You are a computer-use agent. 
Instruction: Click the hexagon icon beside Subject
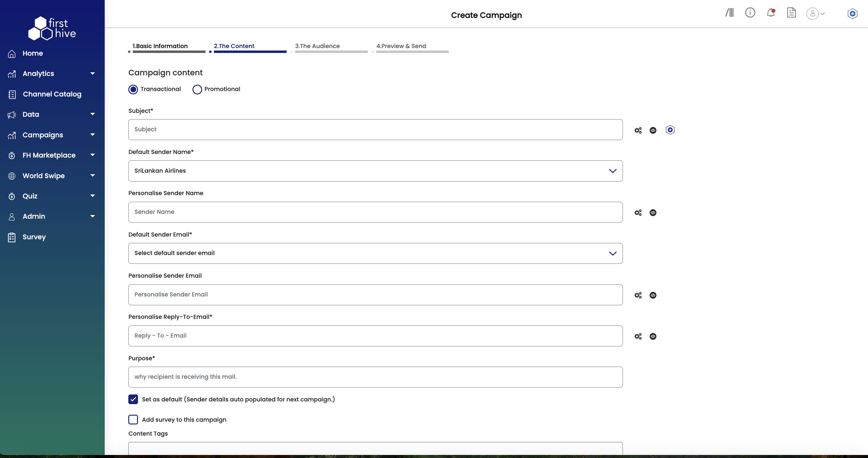(x=670, y=130)
